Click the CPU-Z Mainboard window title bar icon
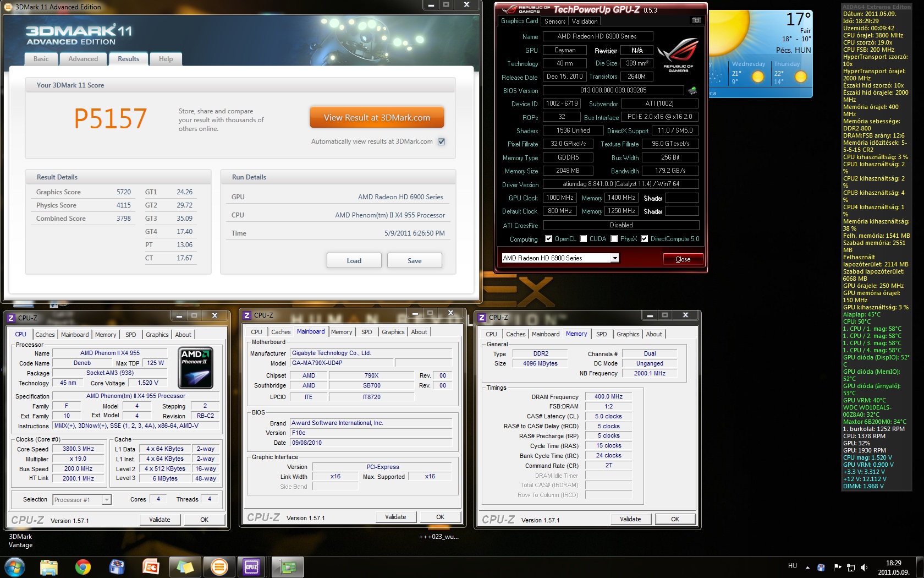The width and height of the screenshot is (924, 578). (x=248, y=315)
